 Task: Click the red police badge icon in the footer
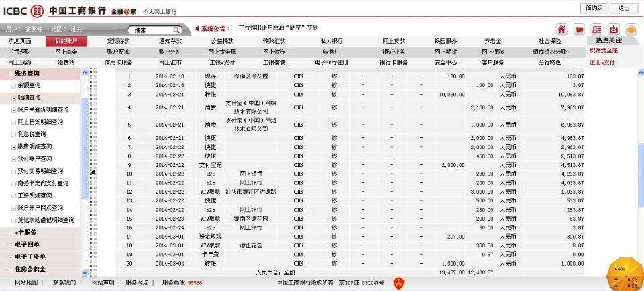point(398,282)
